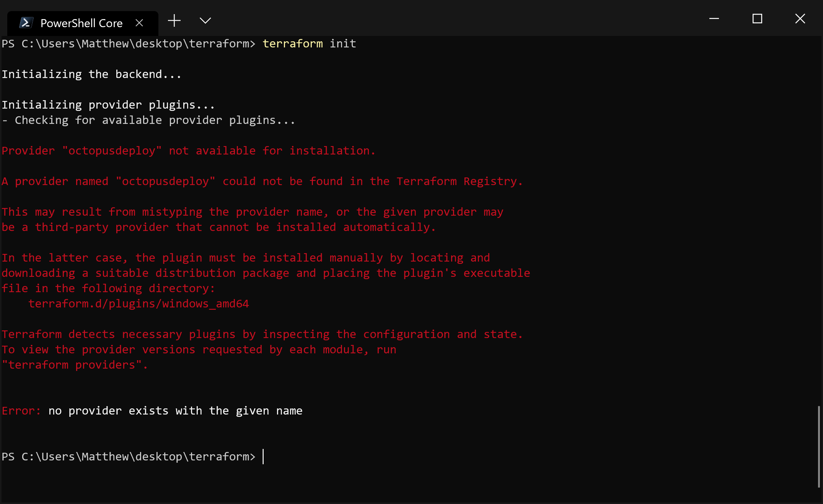Click the PowerShell icon in the tab
The width and height of the screenshot is (823, 504).
point(26,23)
